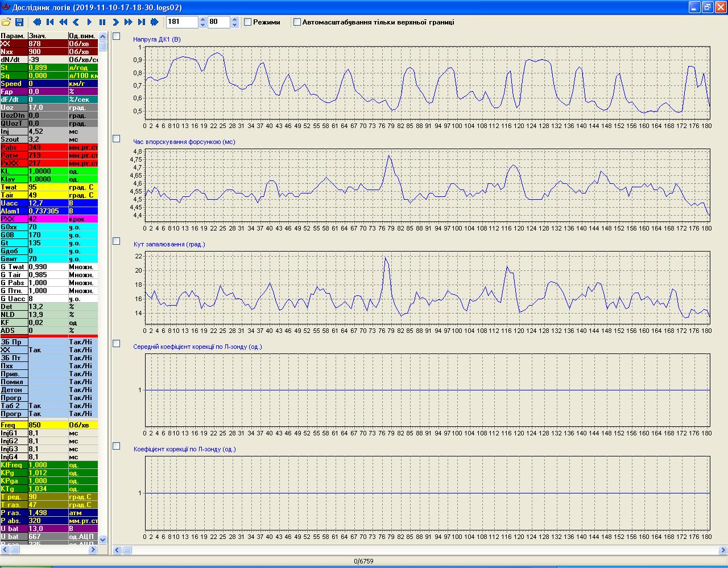Click the thin double-right fast forward icon
Viewport: 728px width, 568px height.
129,22
